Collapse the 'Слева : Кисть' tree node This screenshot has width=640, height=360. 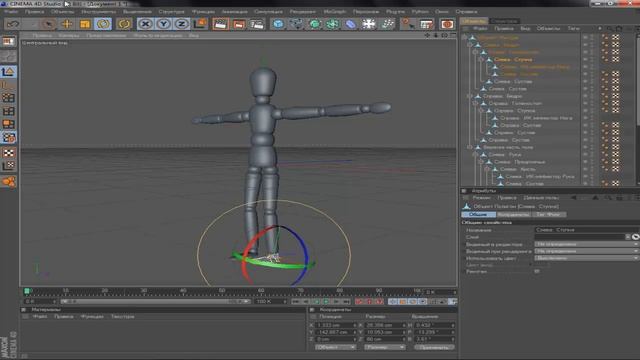pos(487,169)
